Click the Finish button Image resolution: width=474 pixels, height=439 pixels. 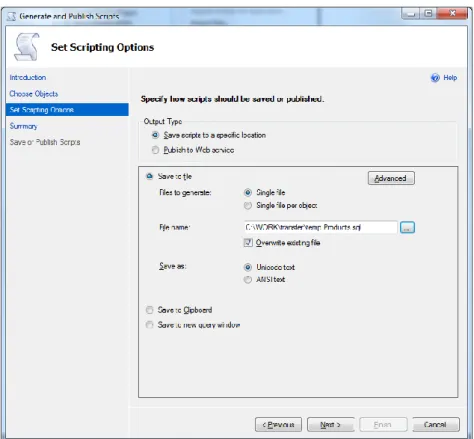point(383,425)
